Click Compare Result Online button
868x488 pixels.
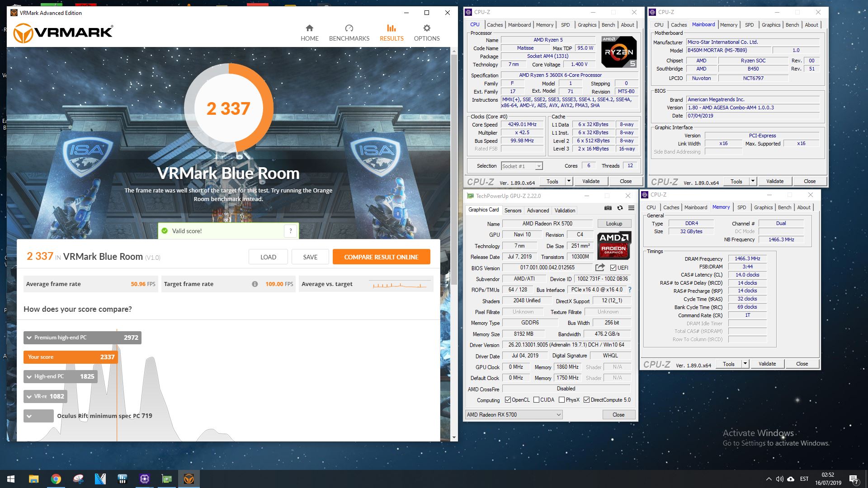click(381, 257)
